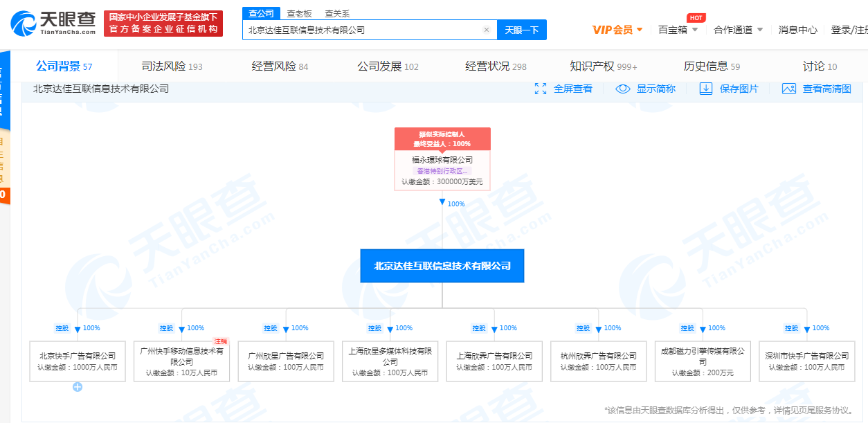The image size is (868, 423).
Task: Click the save image download icon
Action: coord(706,89)
